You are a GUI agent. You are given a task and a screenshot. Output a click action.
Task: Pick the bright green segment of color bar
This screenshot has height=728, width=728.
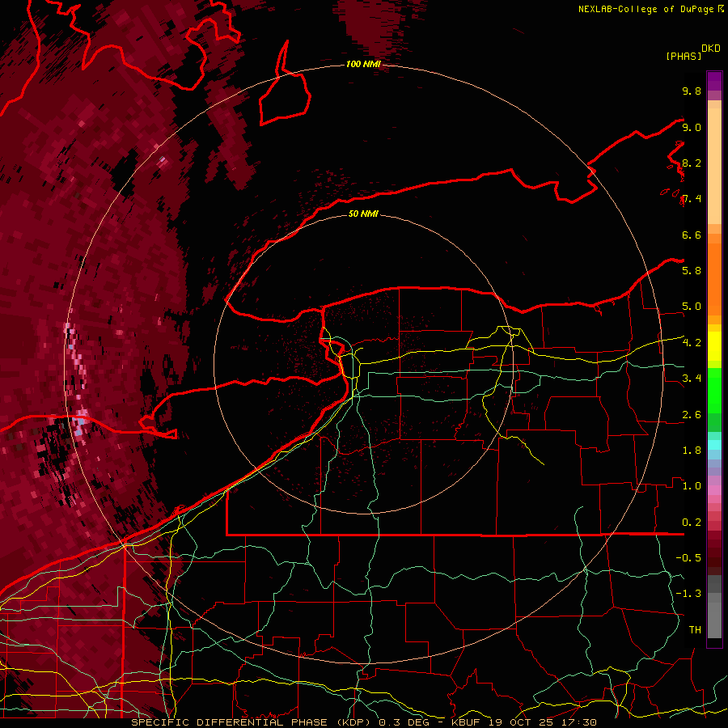pyautogui.click(x=714, y=390)
